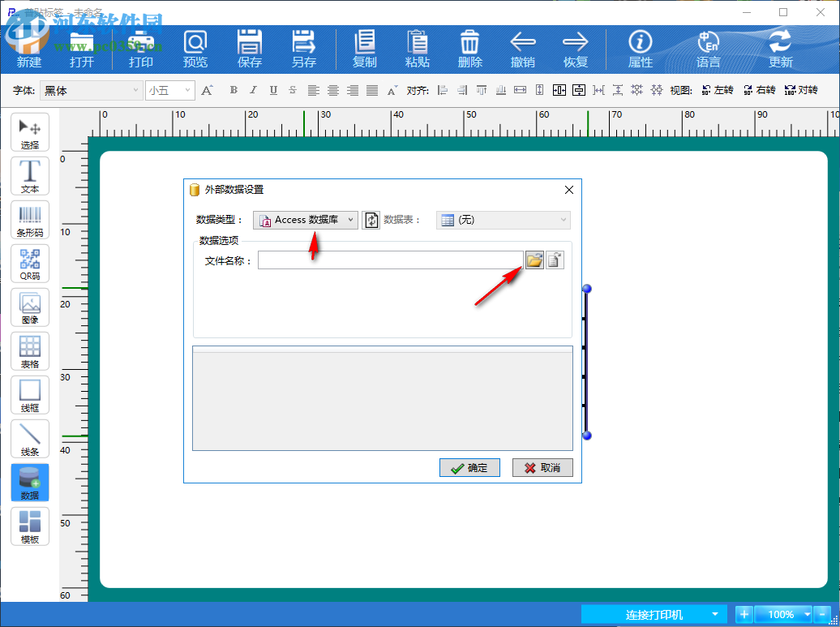
Task: Select the QR码 tool
Action: [x=30, y=264]
